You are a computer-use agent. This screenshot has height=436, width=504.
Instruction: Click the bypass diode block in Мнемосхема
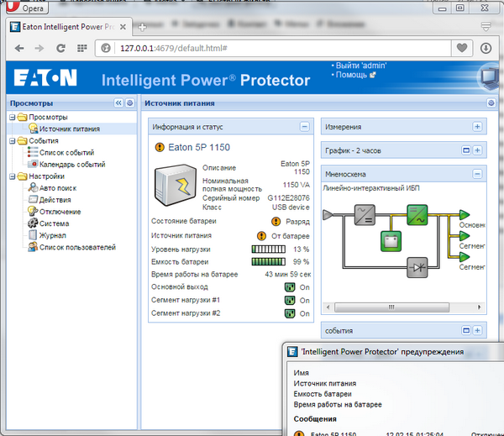(417, 267)
